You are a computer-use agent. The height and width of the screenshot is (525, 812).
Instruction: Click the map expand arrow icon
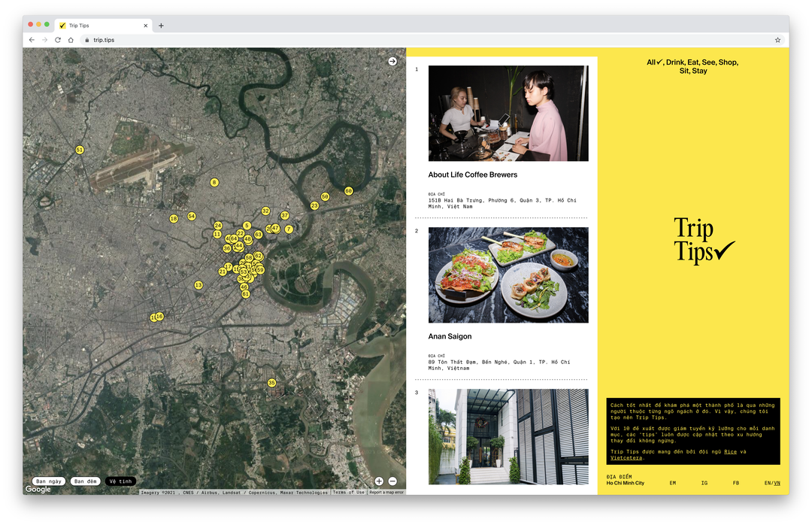pyautogui.click(x=392, y=61)
